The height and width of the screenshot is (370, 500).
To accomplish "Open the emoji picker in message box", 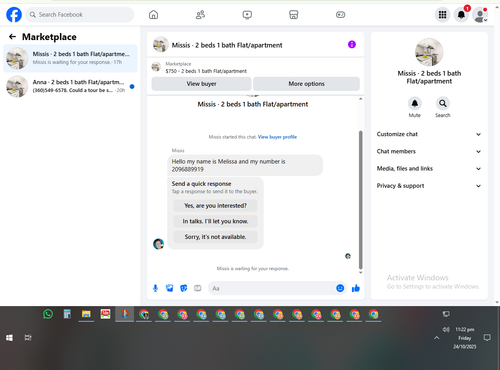I will [340, 288].
